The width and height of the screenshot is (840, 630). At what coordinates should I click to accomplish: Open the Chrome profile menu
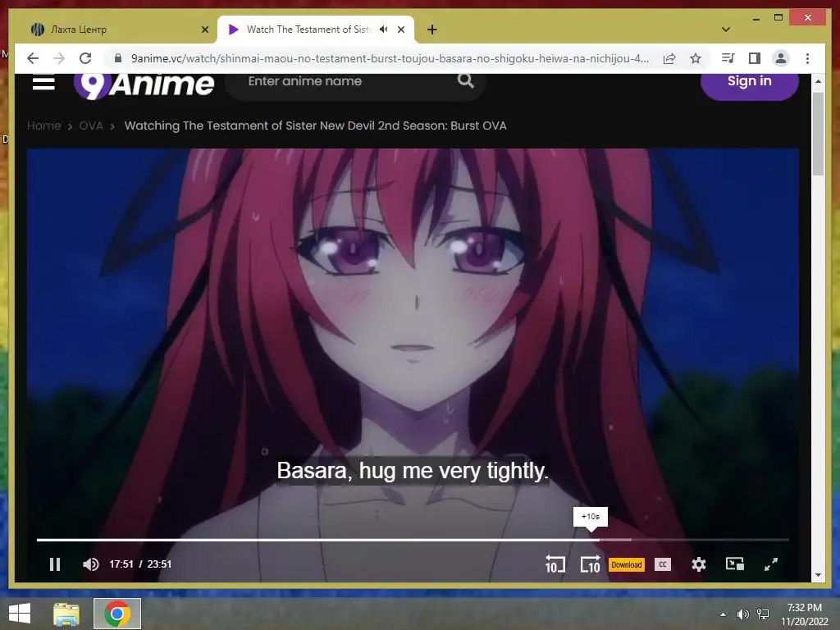(781, 58)
